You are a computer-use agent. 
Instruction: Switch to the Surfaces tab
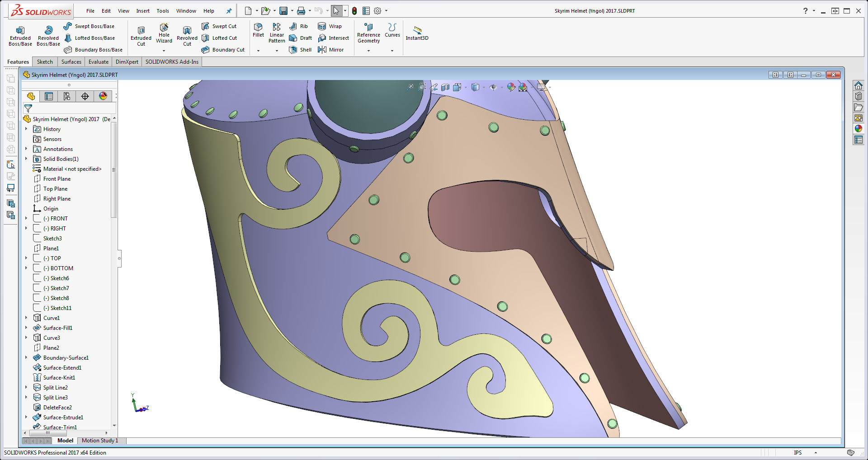(x=71, y=61)
